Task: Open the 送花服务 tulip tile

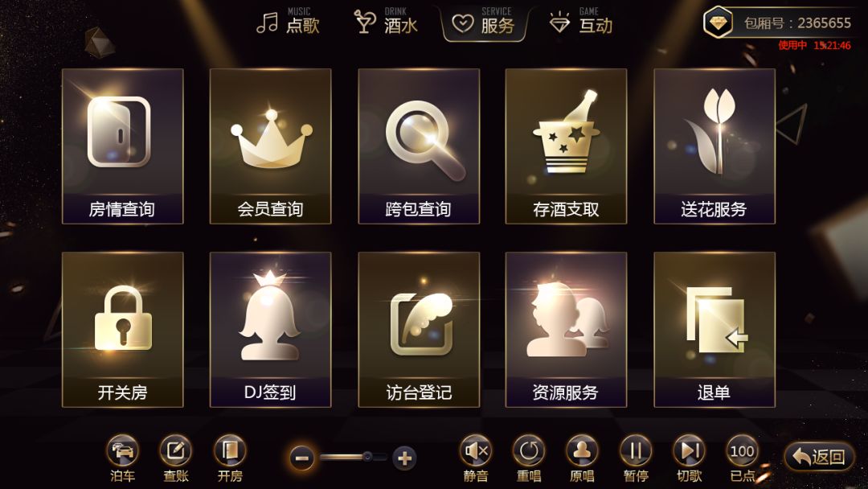Action: click(714, 146)
